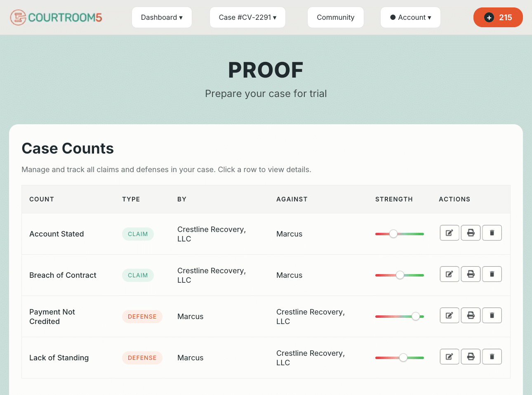Click the COUNT column header
Viewport: 532px width, 395px height.
42,199
